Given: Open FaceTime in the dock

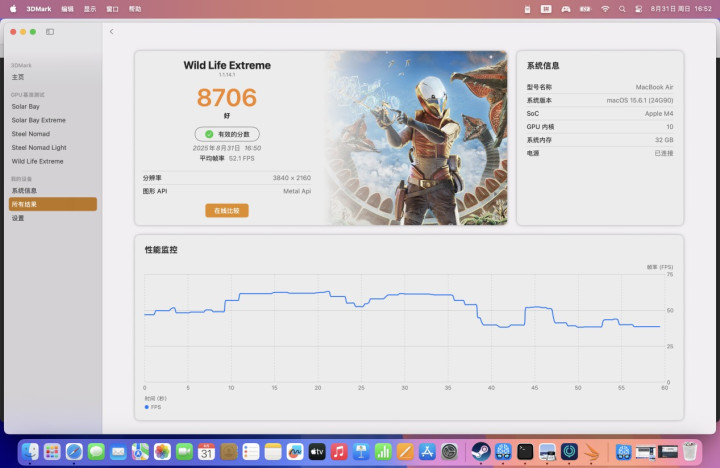Looking at the screenshot, I should pos(184,452).
